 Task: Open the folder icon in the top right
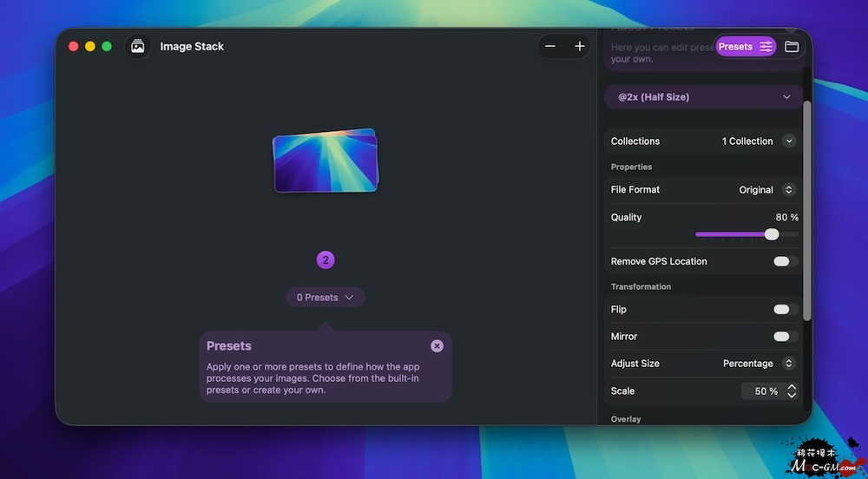(x=792, y=47)
